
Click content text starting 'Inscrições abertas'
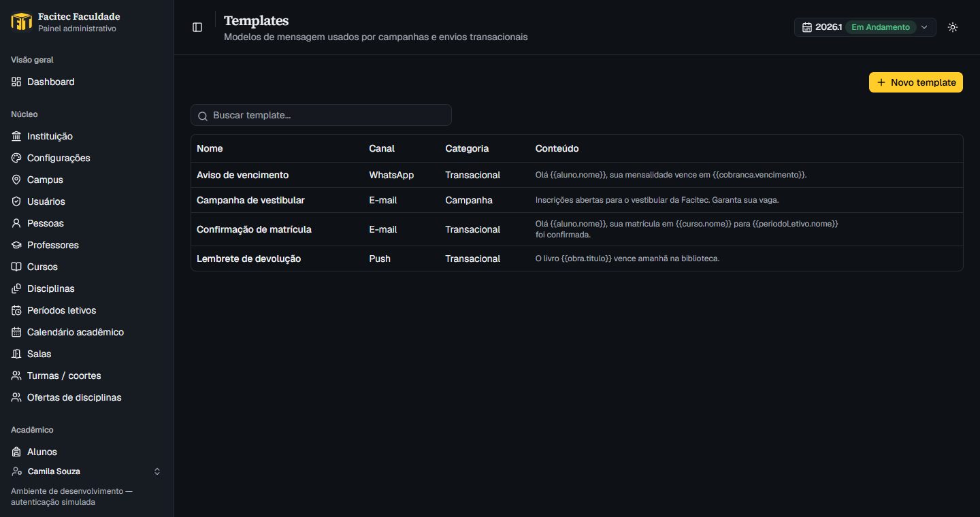(x=657, y=200)
